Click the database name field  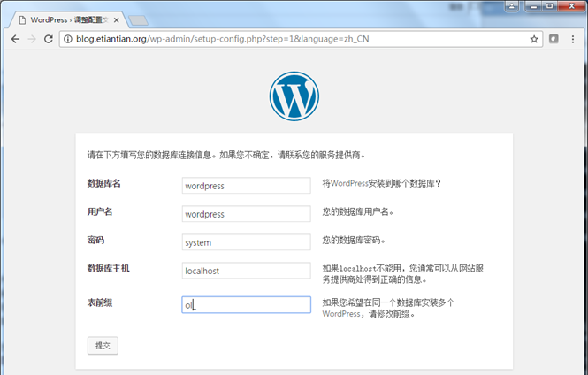tap(247, 186)
